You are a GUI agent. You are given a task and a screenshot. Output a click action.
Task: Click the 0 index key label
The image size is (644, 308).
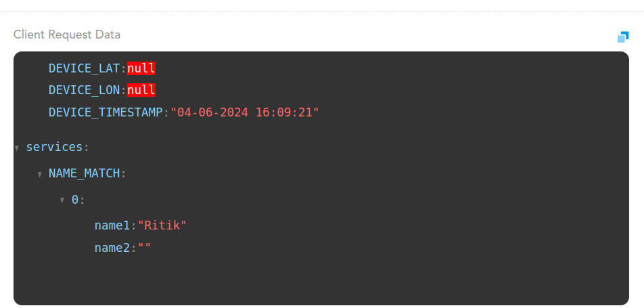75,200
